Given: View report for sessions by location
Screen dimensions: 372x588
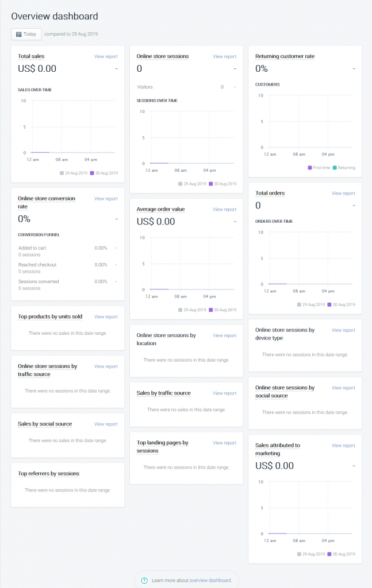Looking at the screenshot, I should (x=224, y=335).
